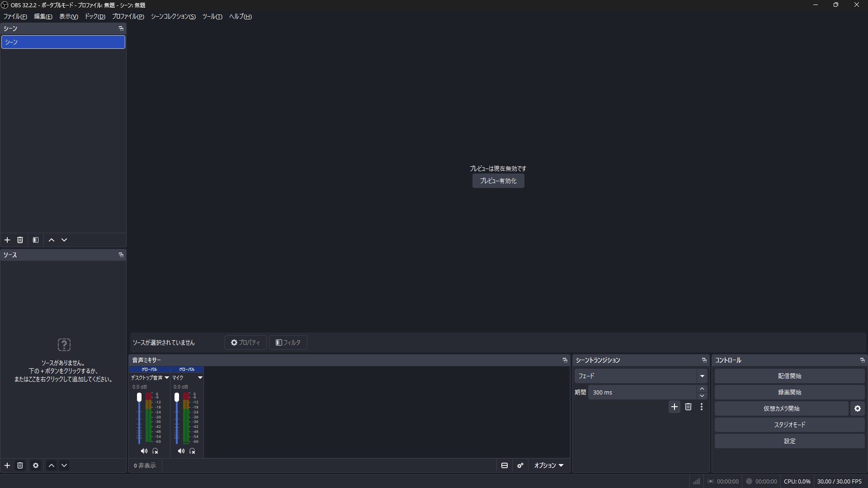Remove the selected scene via the trash icon

pyautogui.click(x=20, y=240)
